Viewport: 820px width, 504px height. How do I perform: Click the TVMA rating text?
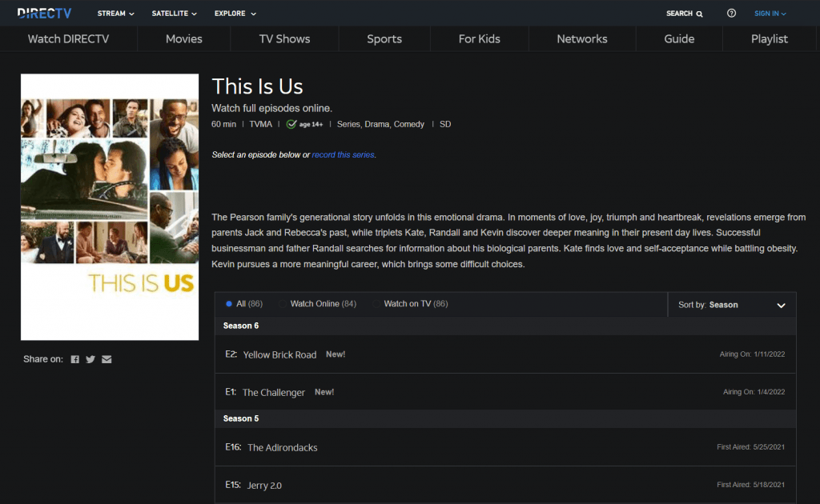point(260,124)
